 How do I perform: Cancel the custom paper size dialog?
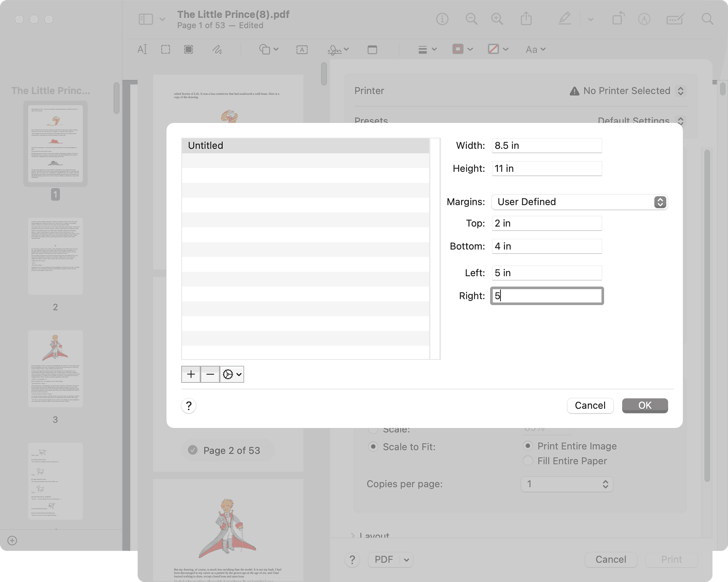590,405
